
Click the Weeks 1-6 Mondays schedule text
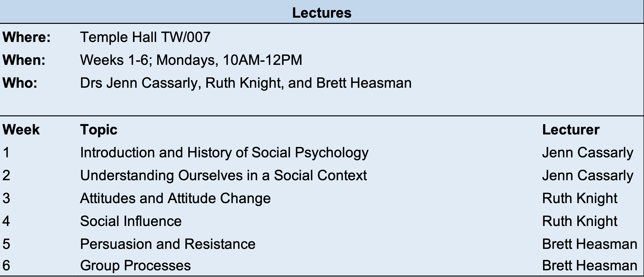click(x=191, y=60)
